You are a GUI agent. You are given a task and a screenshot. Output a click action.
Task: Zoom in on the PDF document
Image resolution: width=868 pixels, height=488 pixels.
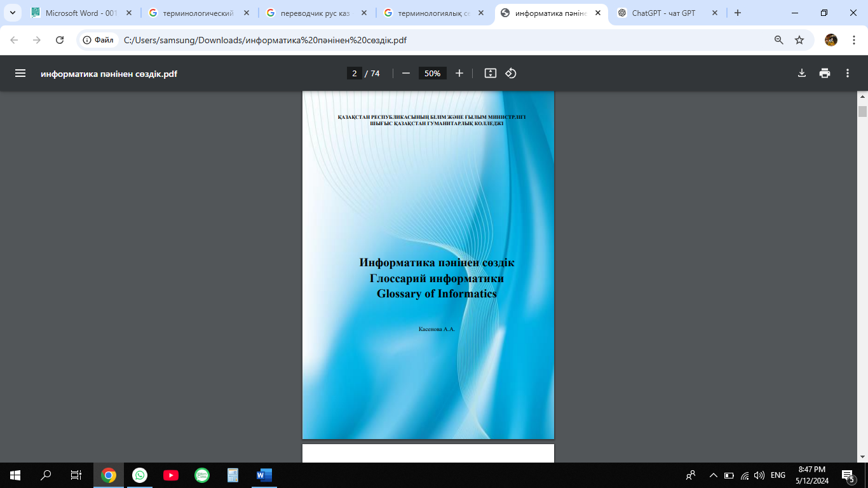(x=459, y=73)
